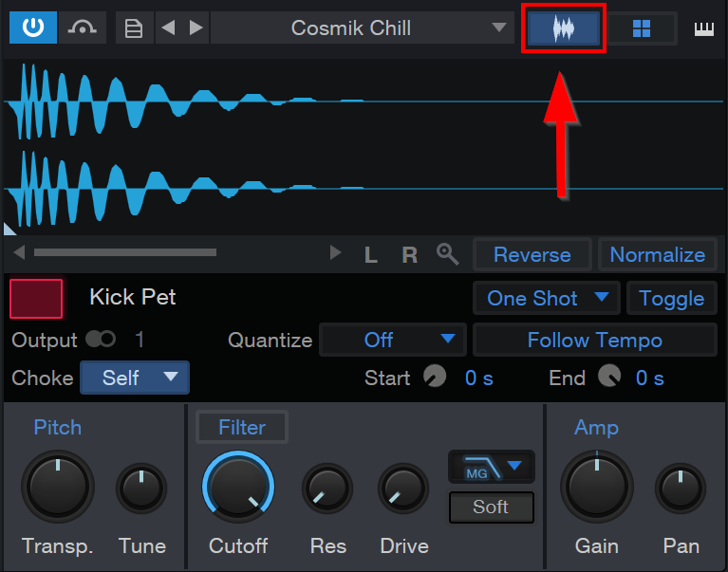Go to previous preset arrow
The width and height of the screenshot is (728, 572).
[x=168, y=28]
